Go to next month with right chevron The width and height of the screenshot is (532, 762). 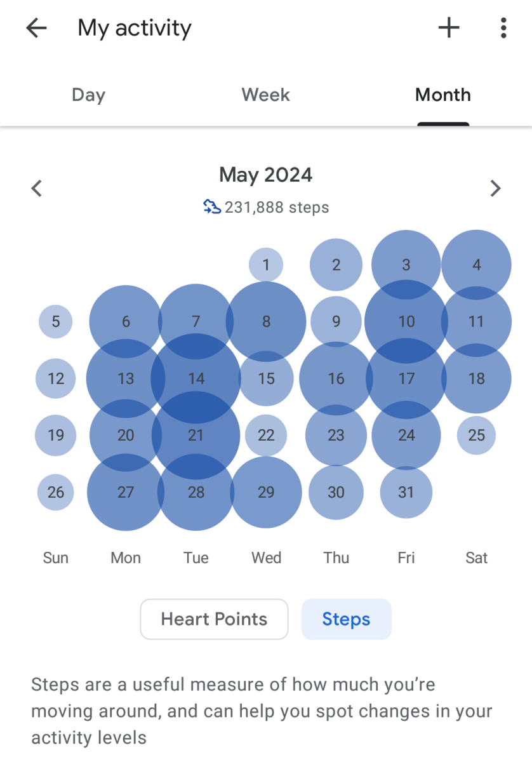click(x=496, y=189)
